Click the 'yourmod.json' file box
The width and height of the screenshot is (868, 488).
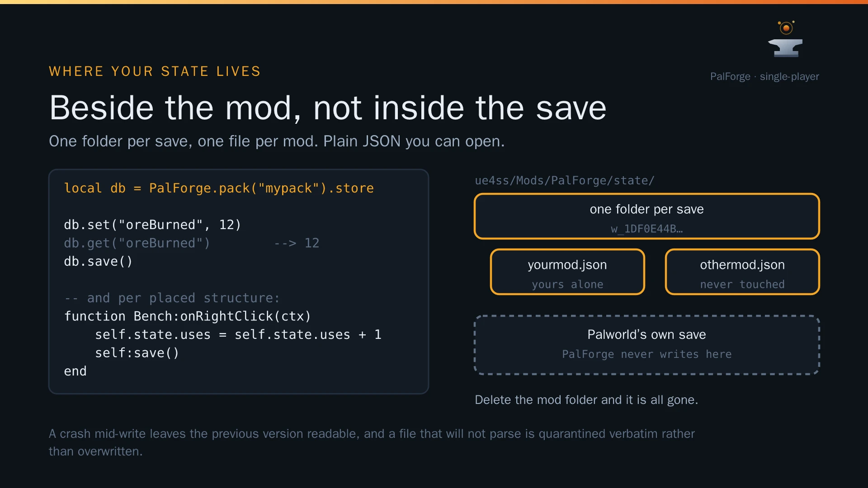[x=567, y=272]
